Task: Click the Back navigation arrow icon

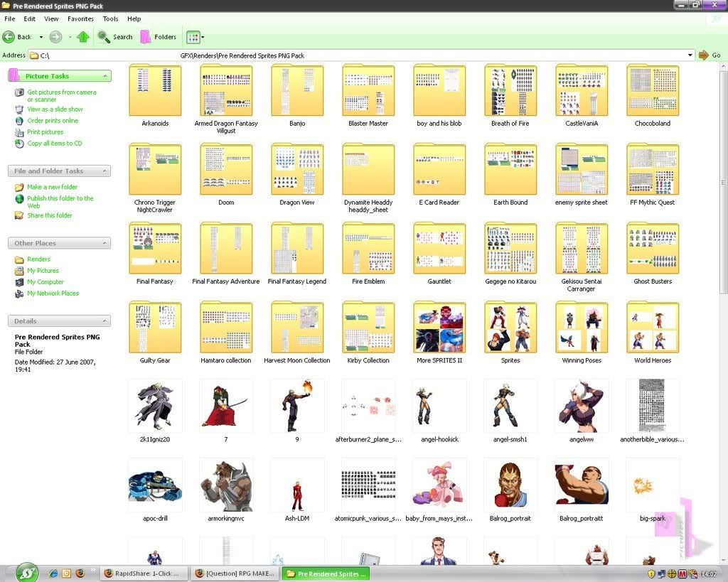Action: [x=9, y=37]
